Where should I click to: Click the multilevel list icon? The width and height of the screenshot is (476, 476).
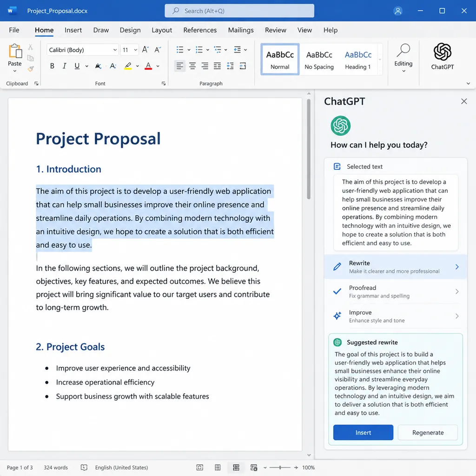(218, 49)
